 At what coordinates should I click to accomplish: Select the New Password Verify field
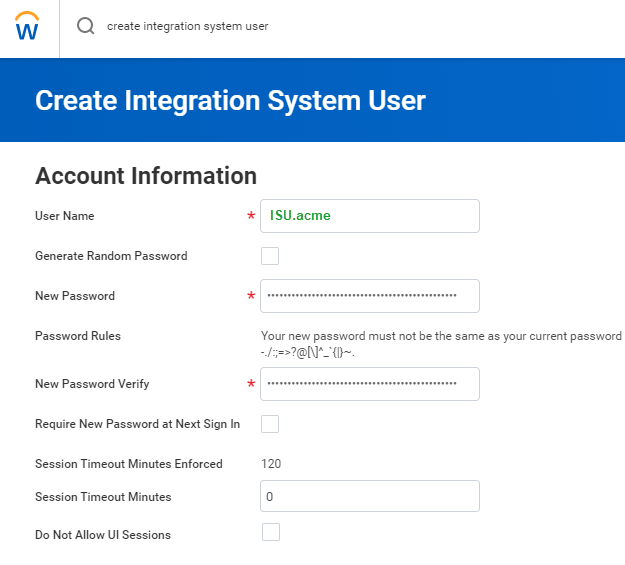(370, 384)
